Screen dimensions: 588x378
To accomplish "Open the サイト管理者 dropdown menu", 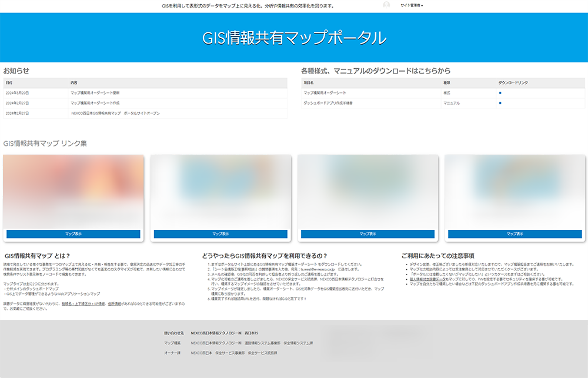I will tap(412, 5).
